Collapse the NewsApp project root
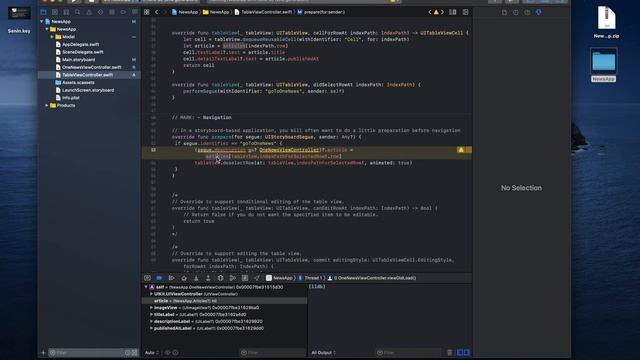Image resolution: width=640 pixels, height=360 pixels. click(42, 21)
